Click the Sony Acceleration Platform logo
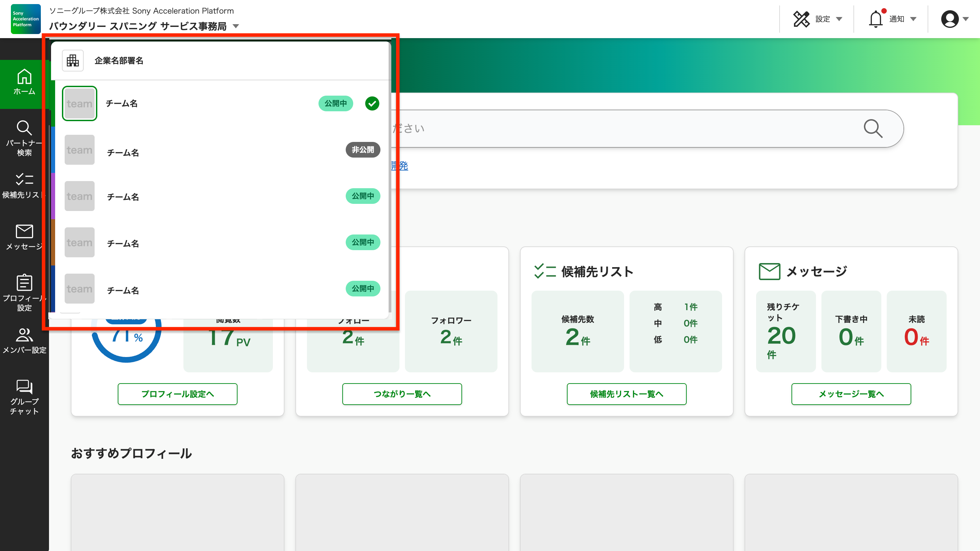 tap(26, 19)
